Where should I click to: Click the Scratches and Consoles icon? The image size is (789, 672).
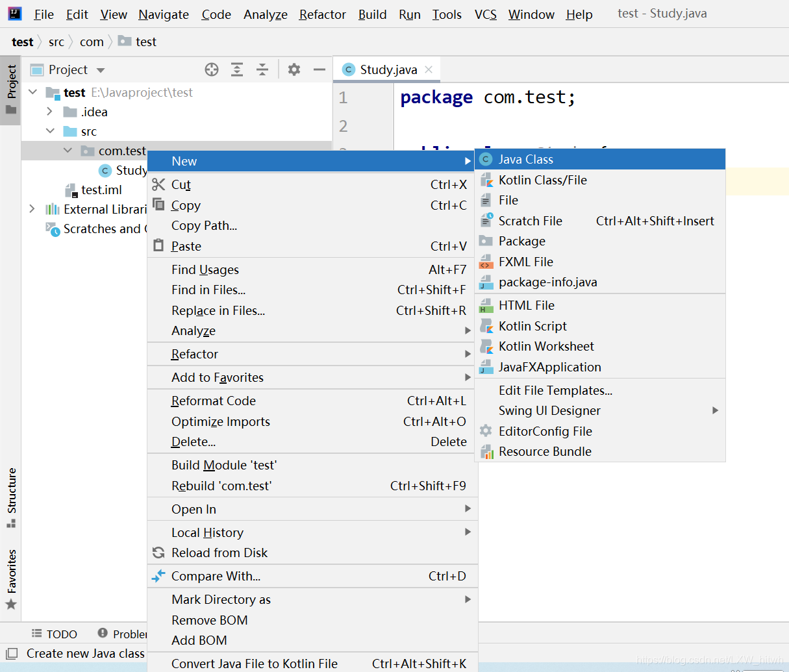pyautogui.click(x=53, y=229)
